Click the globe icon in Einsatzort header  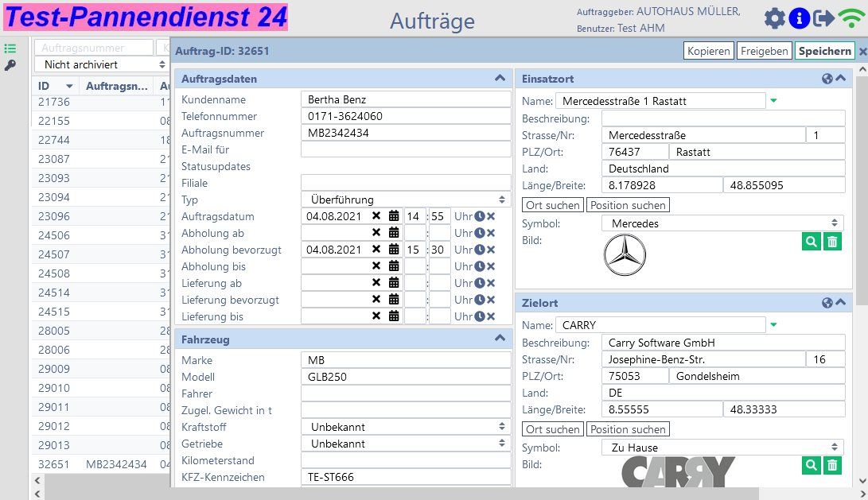tap(827, 79)
